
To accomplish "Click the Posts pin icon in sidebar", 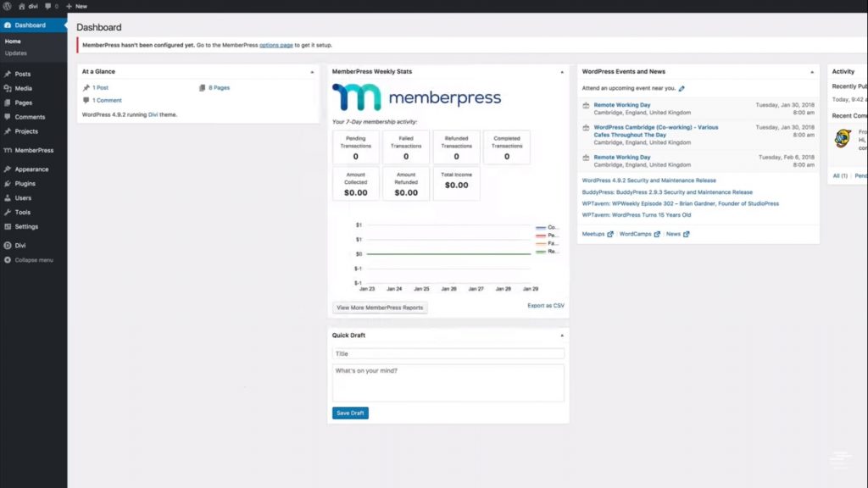I will 7,74.
